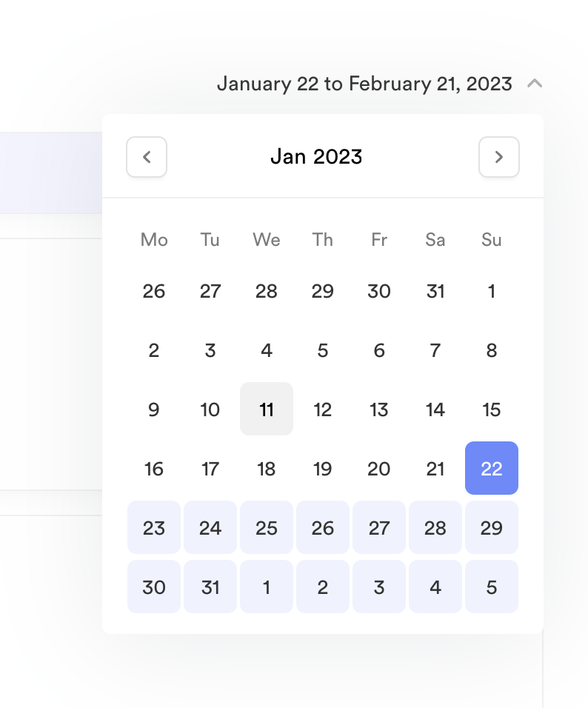Go to previous month with left arrow
Viewport: 588px width, 708px height.
click(x=147, y=157)
